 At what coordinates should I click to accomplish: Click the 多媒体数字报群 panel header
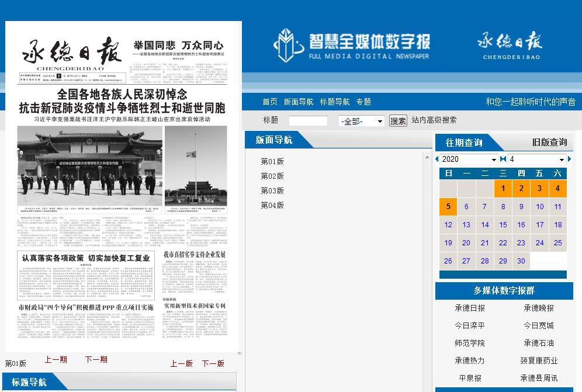point(504,291)
